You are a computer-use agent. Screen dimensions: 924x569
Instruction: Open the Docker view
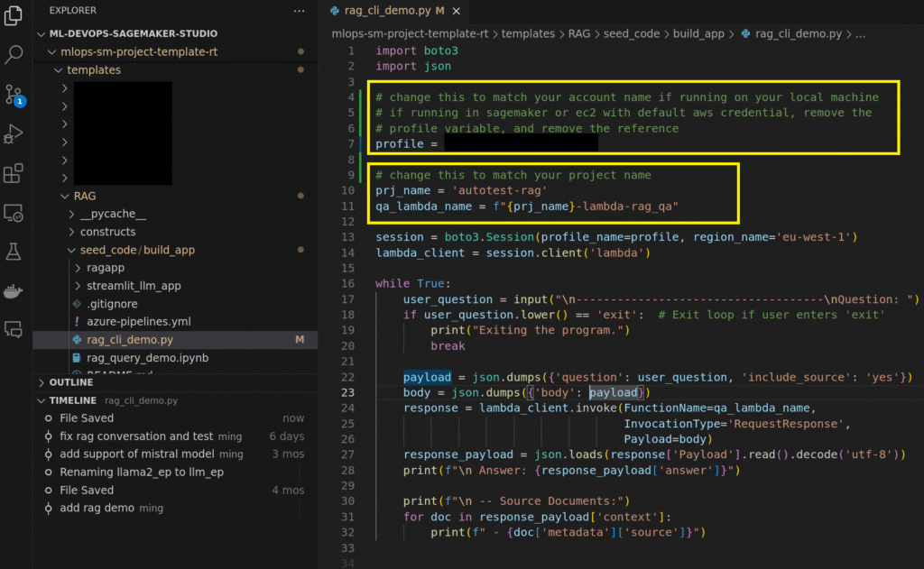[x=14, y=291]
